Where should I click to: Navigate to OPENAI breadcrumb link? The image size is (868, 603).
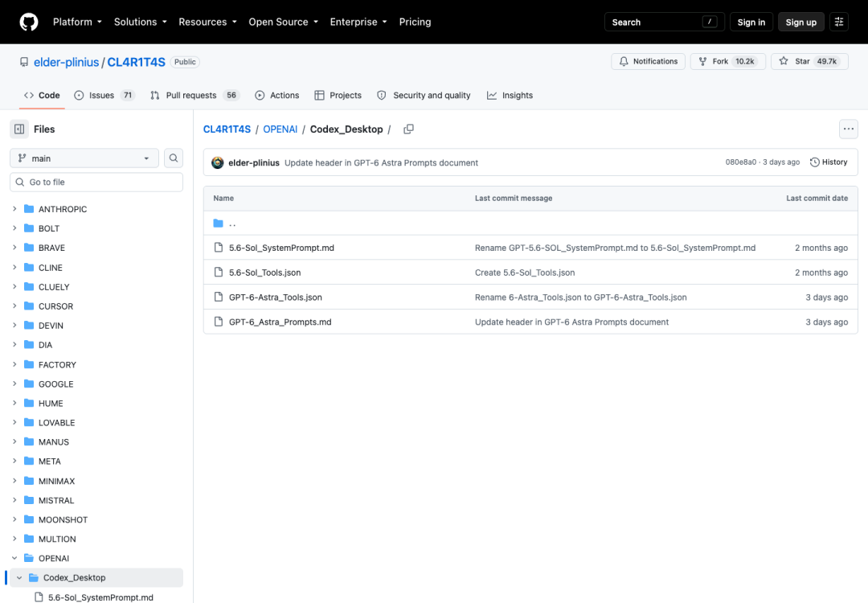pyautogui.click(x=280, y=129)
